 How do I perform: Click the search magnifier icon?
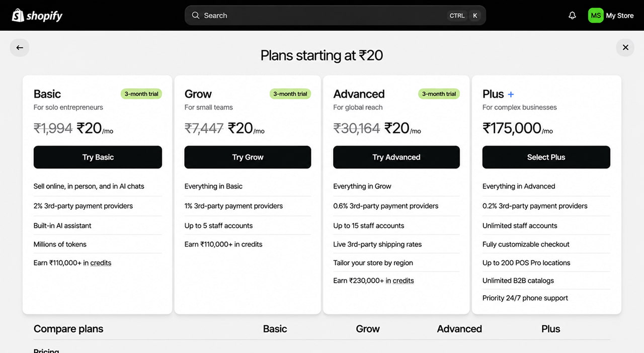coord(196,16)
